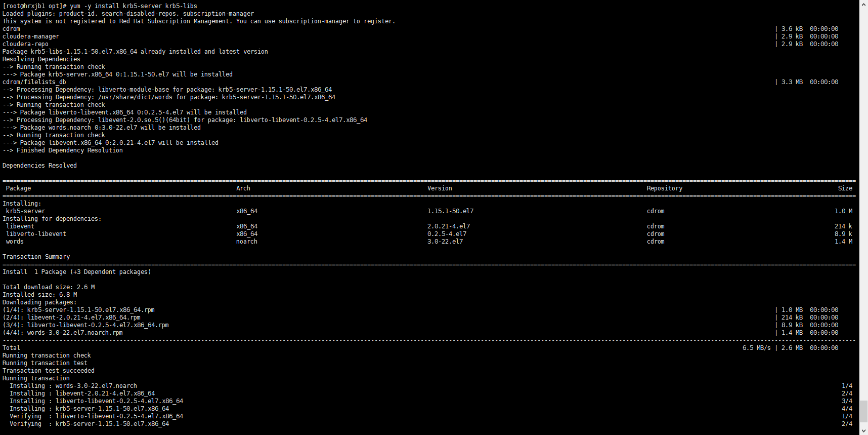Click '(2/4): libevent' download line
This screenshot has width=868, height=435.
[71, 318]
